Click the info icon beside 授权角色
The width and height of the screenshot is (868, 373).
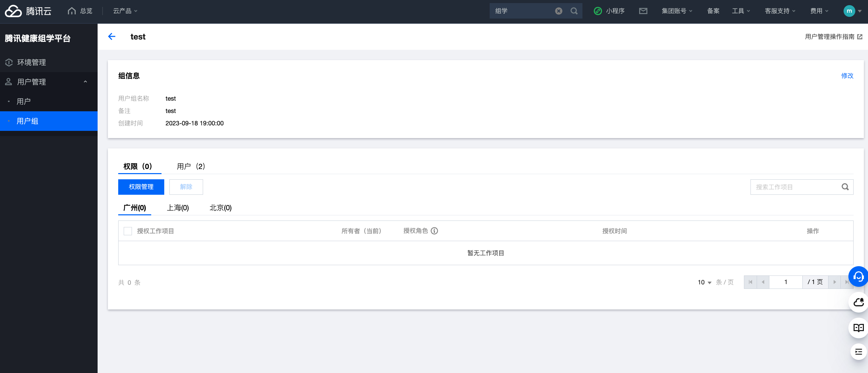(434, 231)
